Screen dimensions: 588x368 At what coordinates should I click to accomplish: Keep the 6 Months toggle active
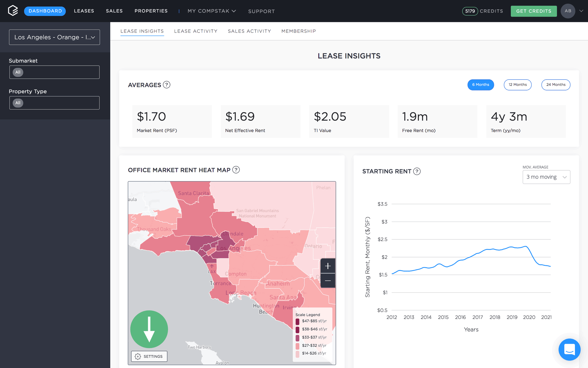481,85
